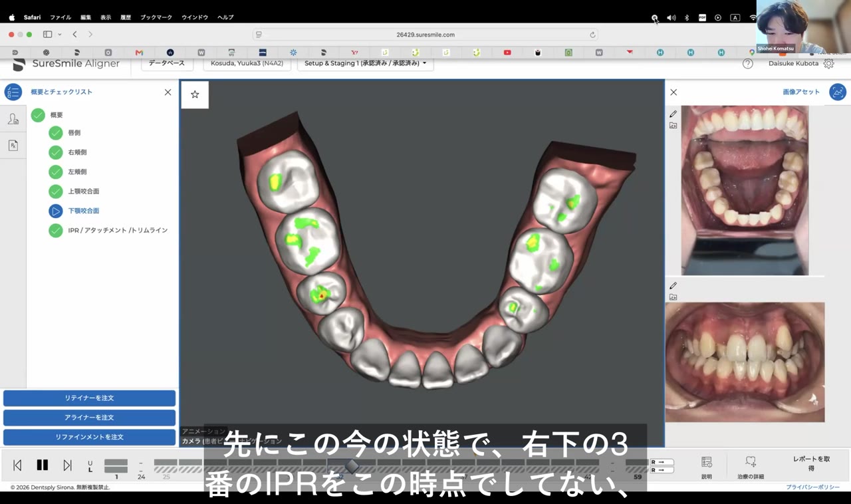Pause the staging animation

pos(43,465)
